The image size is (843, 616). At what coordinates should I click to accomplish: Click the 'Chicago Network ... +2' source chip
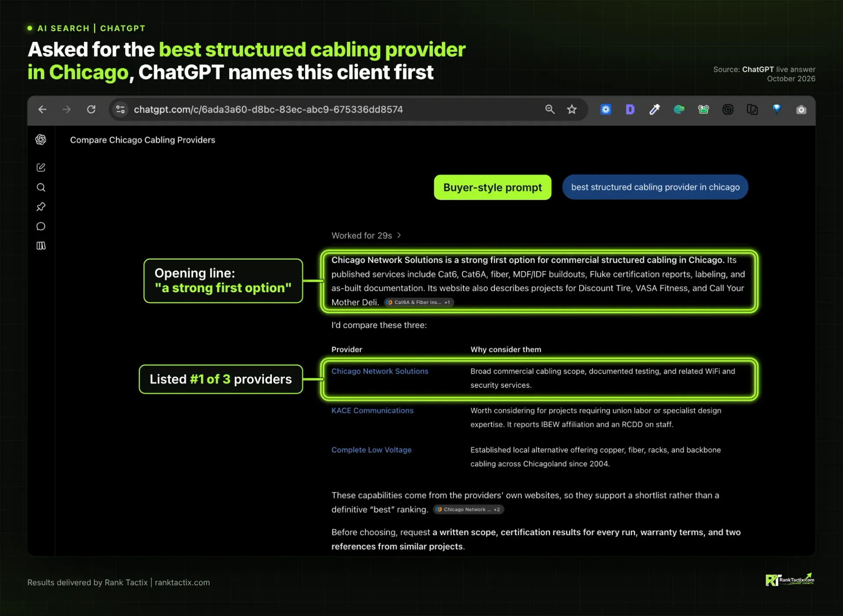(468, 509)
